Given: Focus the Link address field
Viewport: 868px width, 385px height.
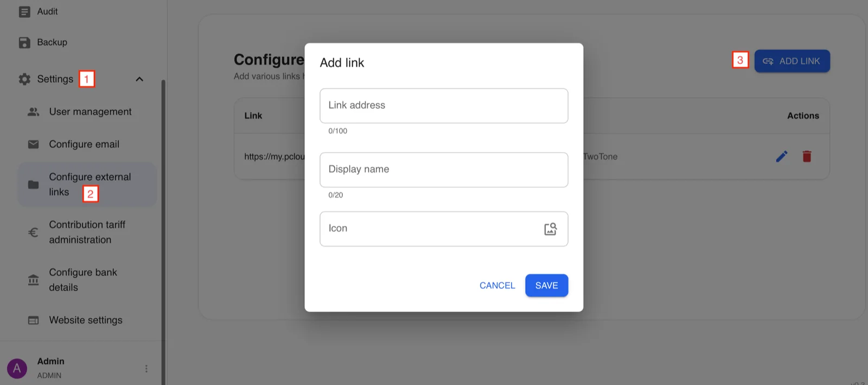Looking at the screenshot, I should point(444,106).
